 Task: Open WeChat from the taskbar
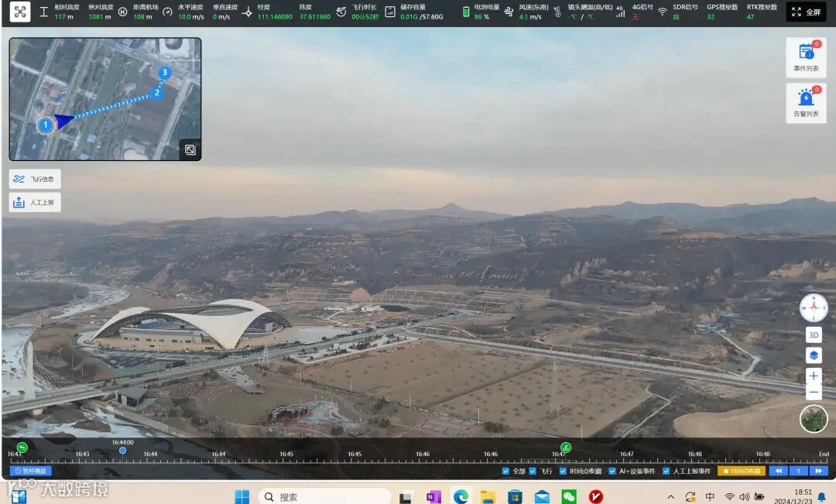pyautogui.click(x=569, y=496)
